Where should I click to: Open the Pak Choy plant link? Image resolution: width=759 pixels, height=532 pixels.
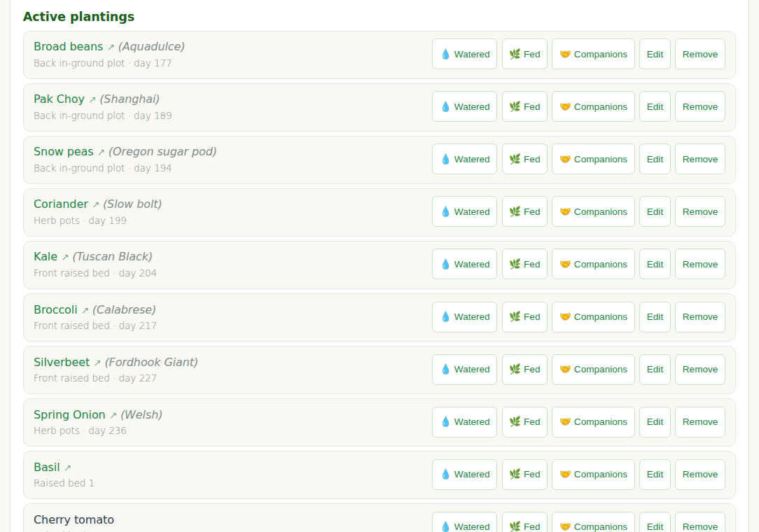[x=65, y=99]
